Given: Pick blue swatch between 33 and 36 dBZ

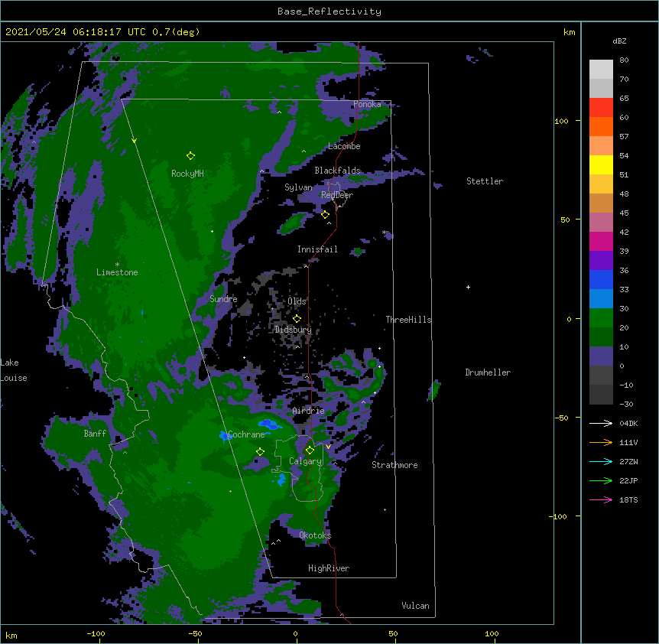Looking at the screenshot, I should [601, 279].
